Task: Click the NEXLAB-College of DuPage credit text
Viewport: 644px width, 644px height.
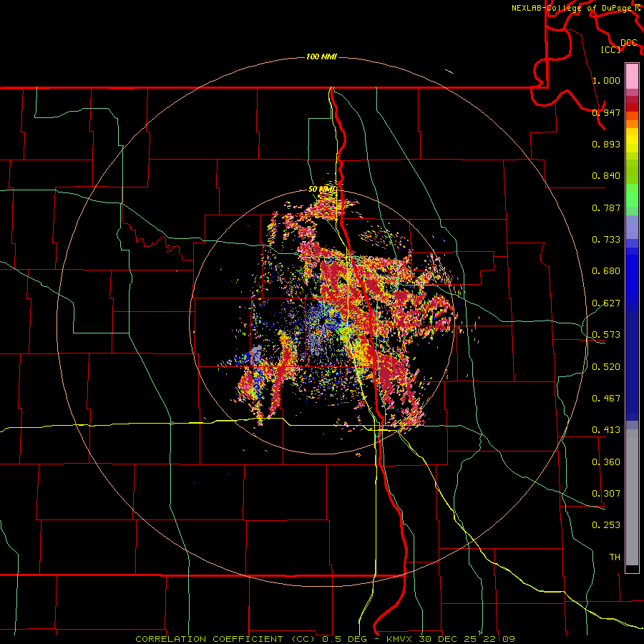Action: (573, 8)
